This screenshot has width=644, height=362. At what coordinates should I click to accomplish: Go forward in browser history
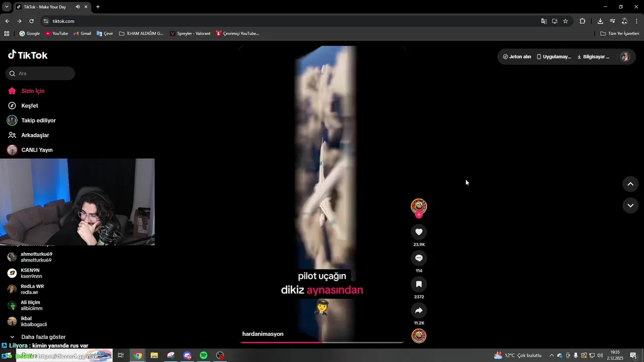tap(19, 21)
